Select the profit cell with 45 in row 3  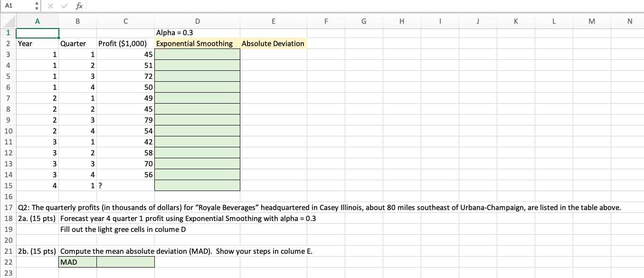[125, 54]
